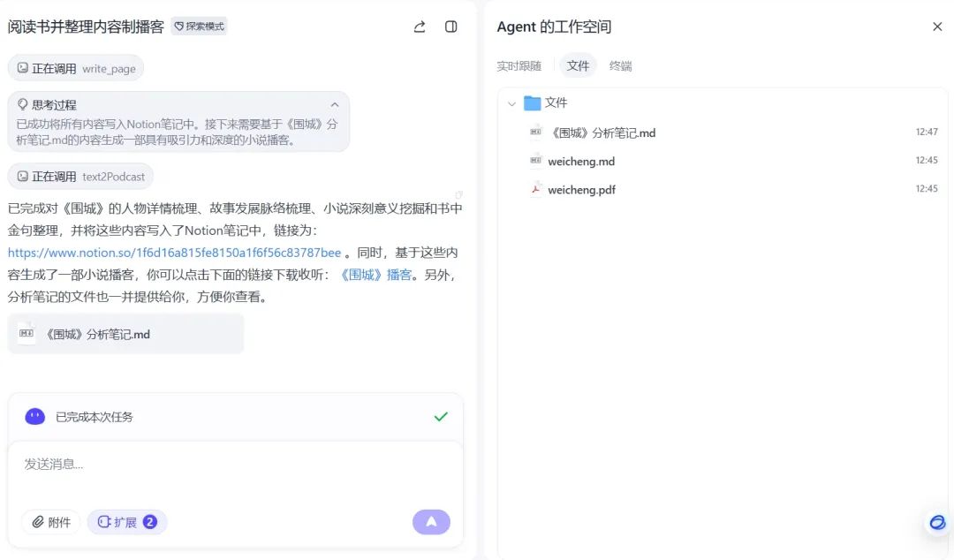Click the purple send arrow button
Screen dimensions: 954x560
(x=431, y=522)
